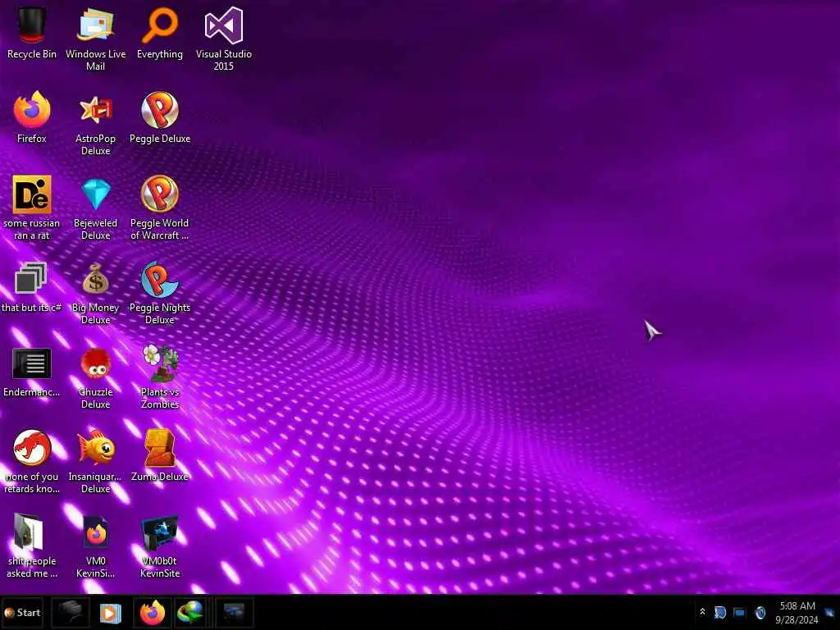Click the blue shield tray icon

[x=720, y=612]
